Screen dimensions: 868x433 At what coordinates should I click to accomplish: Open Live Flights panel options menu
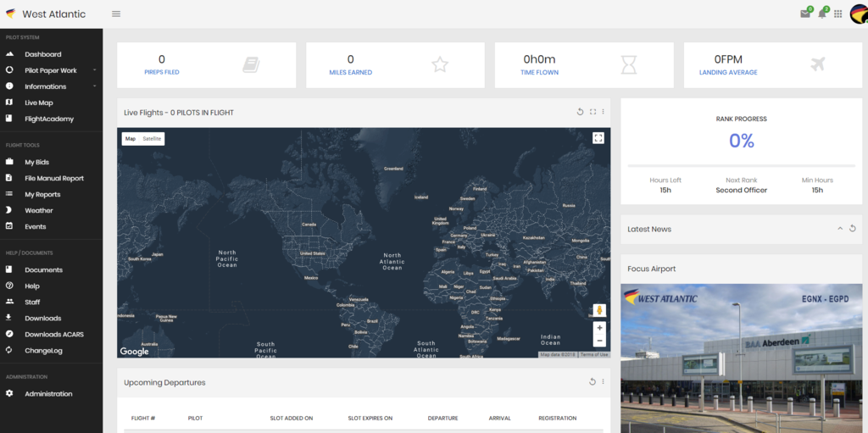click(604, 112)
